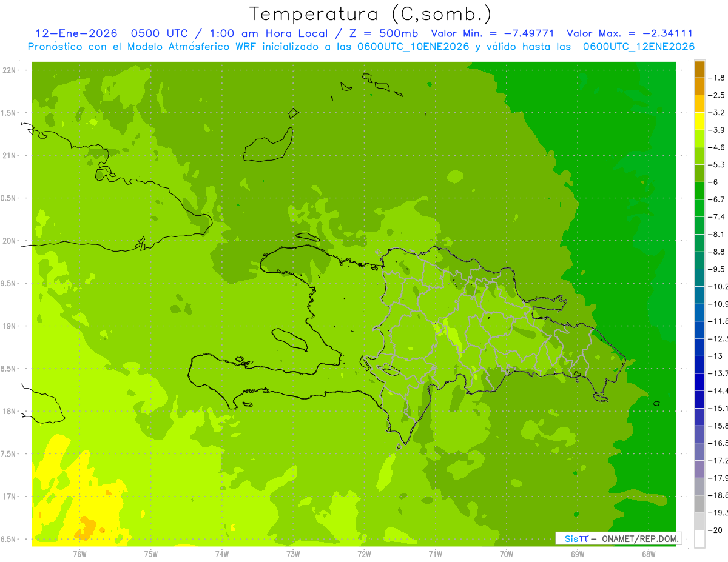Click the '-5.3' colorbar label

pos(716,165)
